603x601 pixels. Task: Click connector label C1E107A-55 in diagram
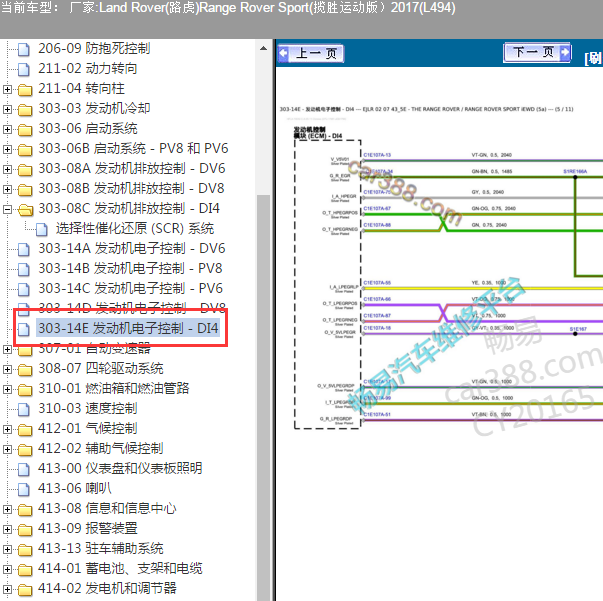[x=377, y=283]
